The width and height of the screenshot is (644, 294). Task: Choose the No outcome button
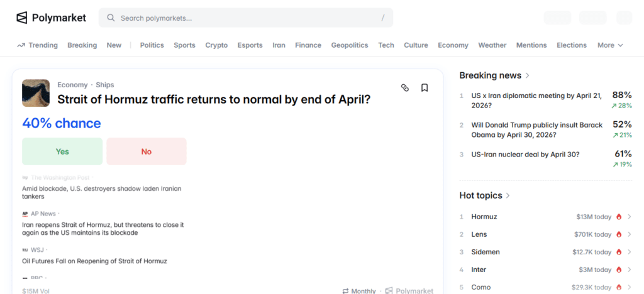coord(147,151)
